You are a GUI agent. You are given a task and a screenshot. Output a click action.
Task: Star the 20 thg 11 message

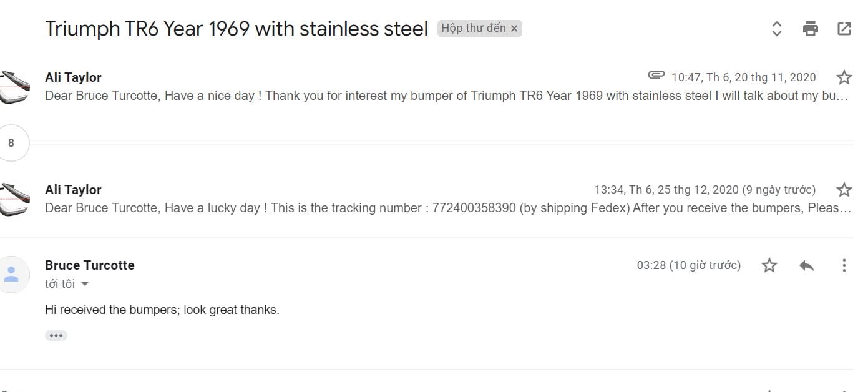coord(844,77)
